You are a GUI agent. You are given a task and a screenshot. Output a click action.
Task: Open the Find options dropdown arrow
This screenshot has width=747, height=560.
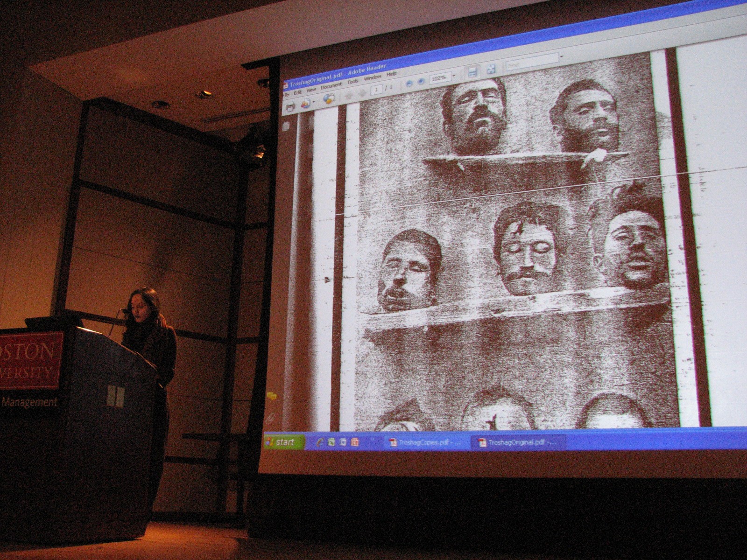pyautogui.click(x=562, y=57)
